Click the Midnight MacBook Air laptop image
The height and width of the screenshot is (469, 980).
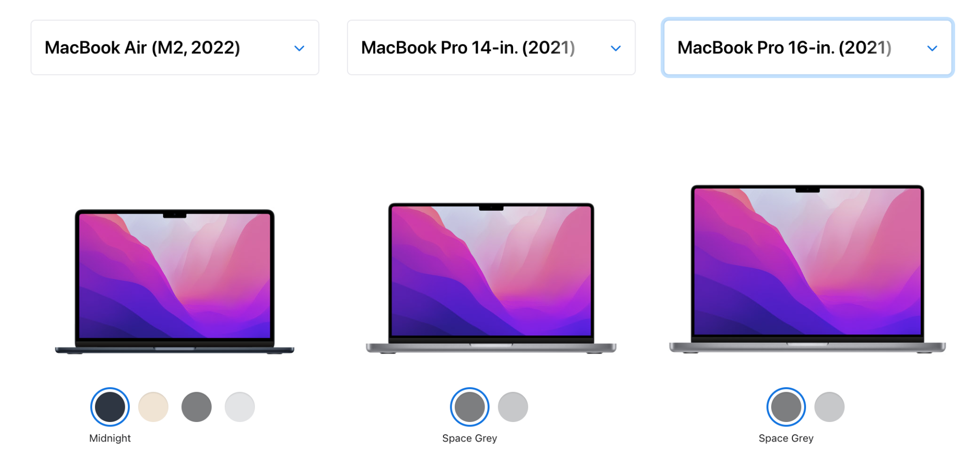(x=175, y=281)
